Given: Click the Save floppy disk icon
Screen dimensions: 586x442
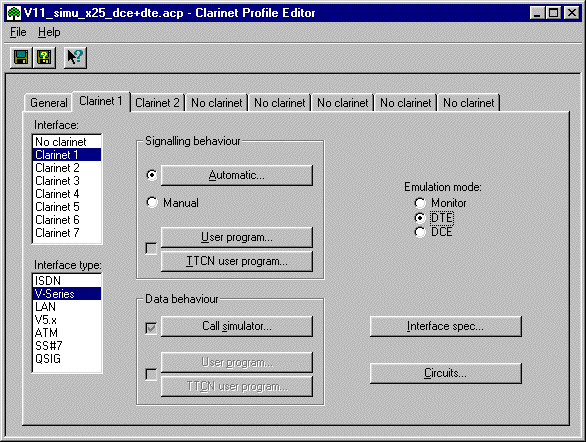Looking at the screenshot, I should pyautogui.click(x=21, y=58).
